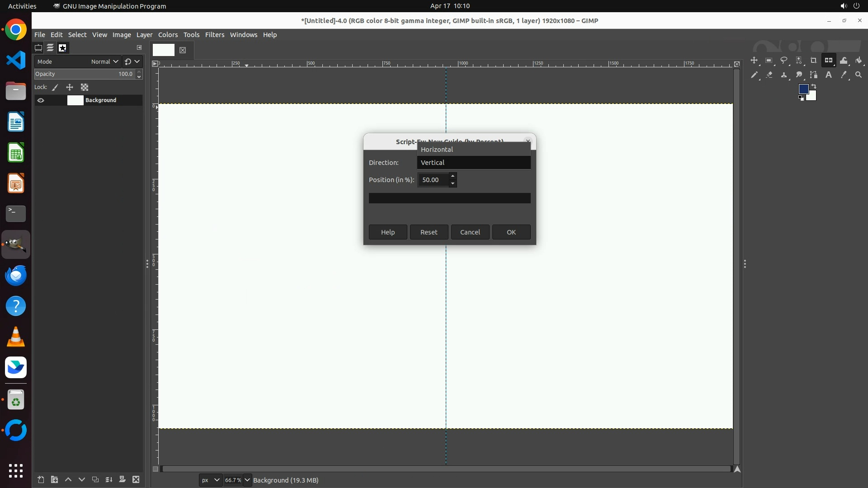The image size is (868, 488).
Task: Select the Text tool
Action: pyautogui.click(x=829, y=75)
